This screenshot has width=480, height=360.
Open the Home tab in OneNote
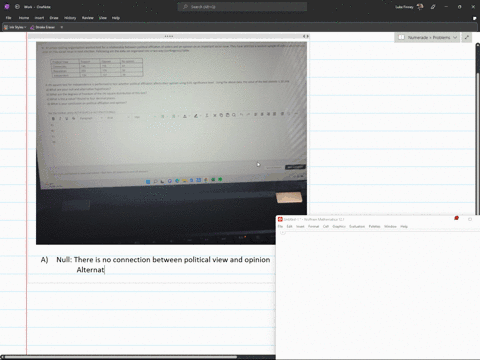[24, 18]
